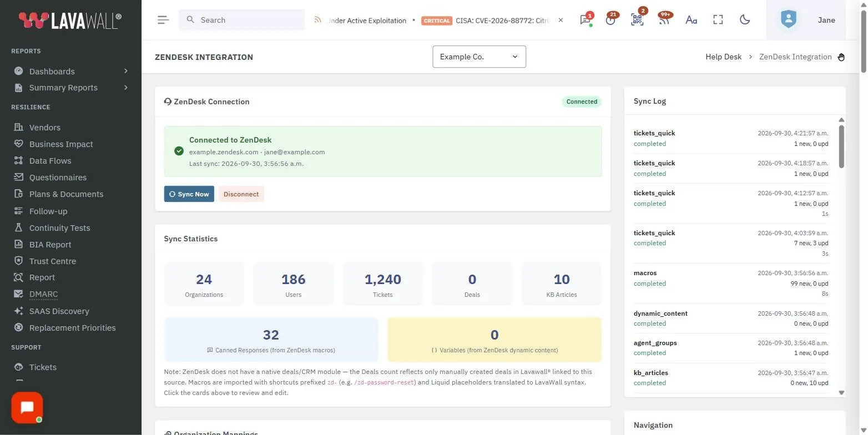Click the LavaWall logo

click(69, 21)
